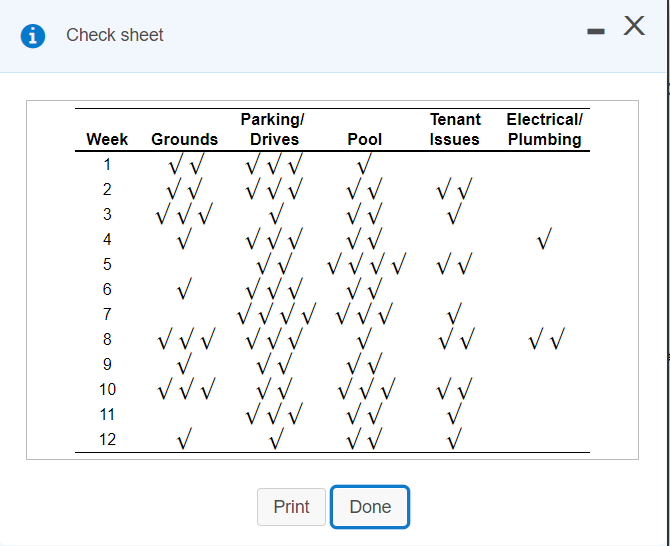
Task: Click week 1 row label
Action: coord(107,165)
